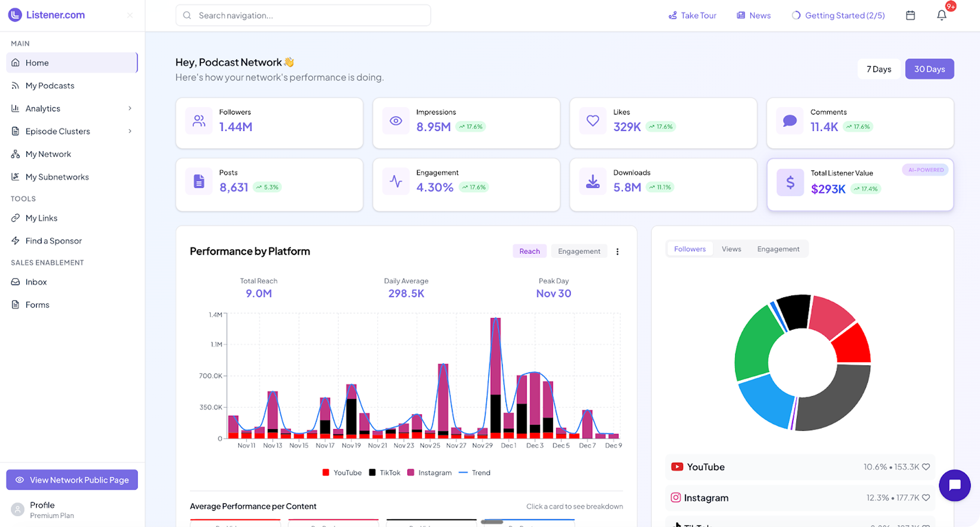Click the notification bell icon
This screenshot has height=527, width=980.
pos(941,15)
